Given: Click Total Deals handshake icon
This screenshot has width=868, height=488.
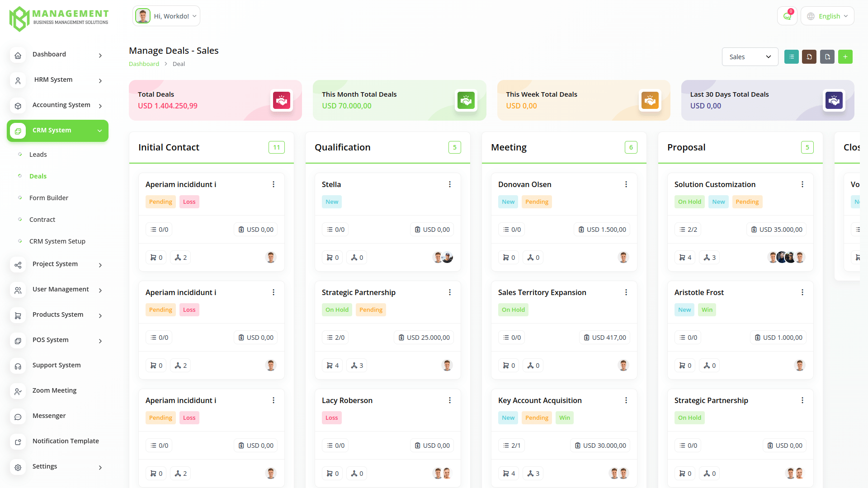Looking at the screenshot, I should tap(281, 100).
